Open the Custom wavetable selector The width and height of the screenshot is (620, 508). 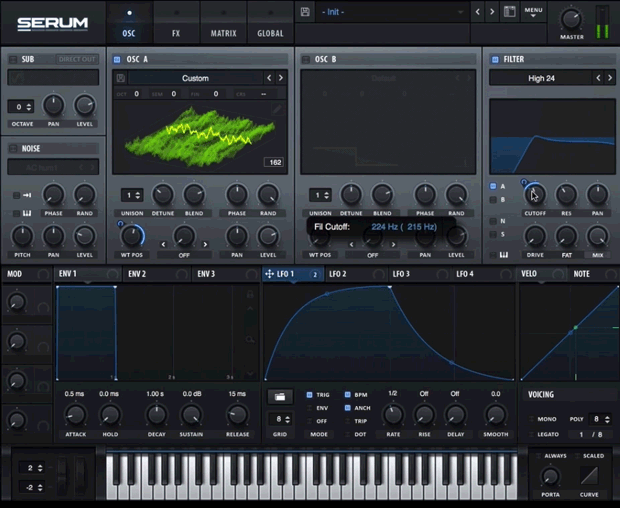[195, 78]
